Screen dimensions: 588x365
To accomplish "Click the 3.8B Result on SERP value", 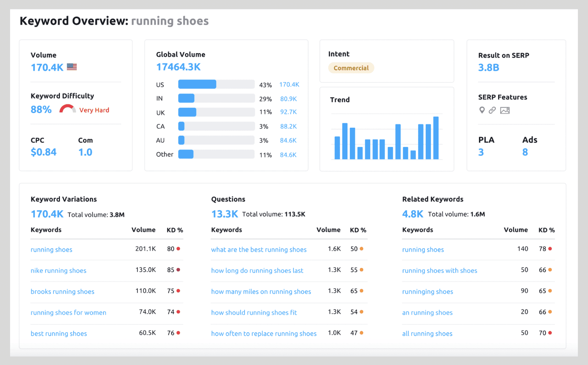I will (x=488, y=67).
